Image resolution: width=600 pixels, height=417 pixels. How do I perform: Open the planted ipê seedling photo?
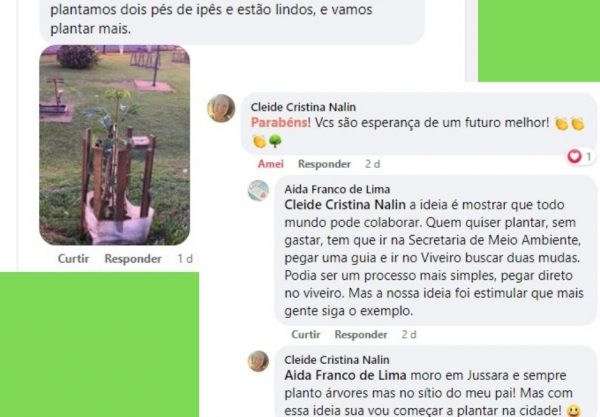click(114, 145)
